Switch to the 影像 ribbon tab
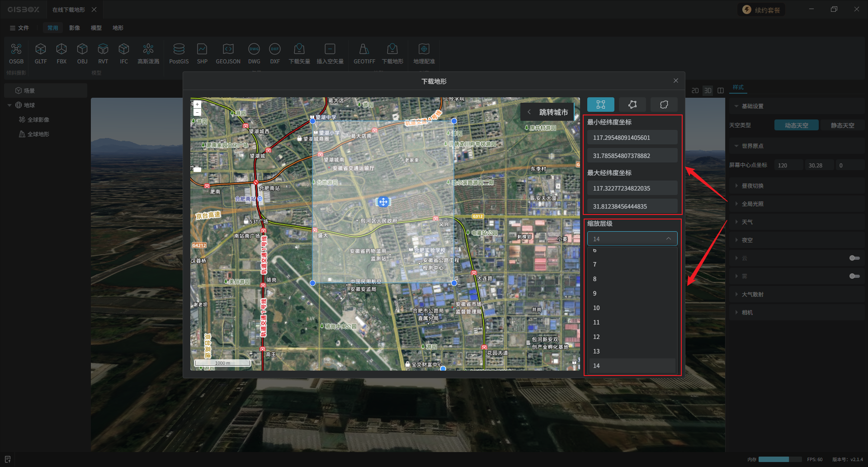 pyautogui.click(x=75, y=28)
